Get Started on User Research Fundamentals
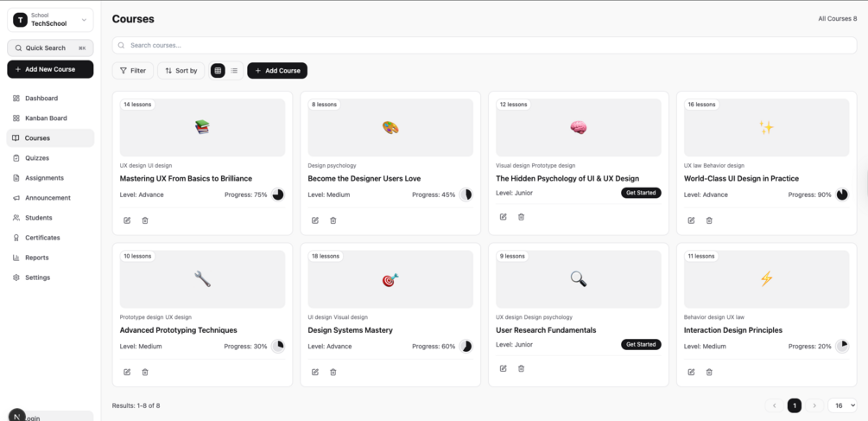 coord(641,345)
